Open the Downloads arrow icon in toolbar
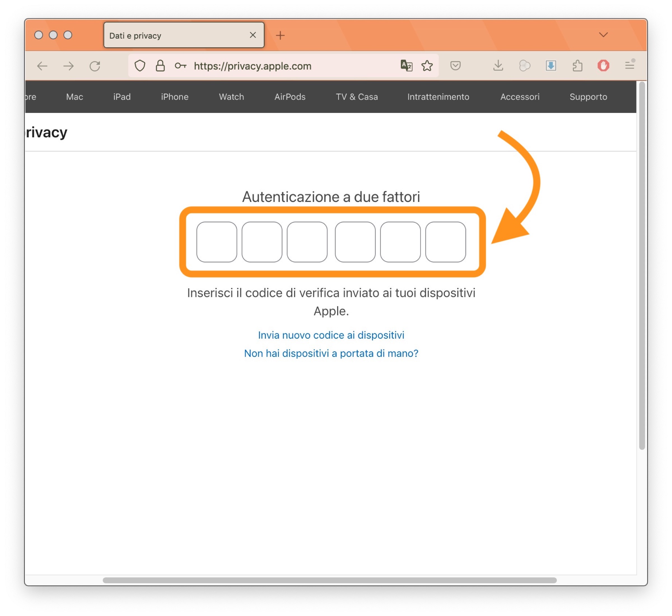 pos(498,66)
